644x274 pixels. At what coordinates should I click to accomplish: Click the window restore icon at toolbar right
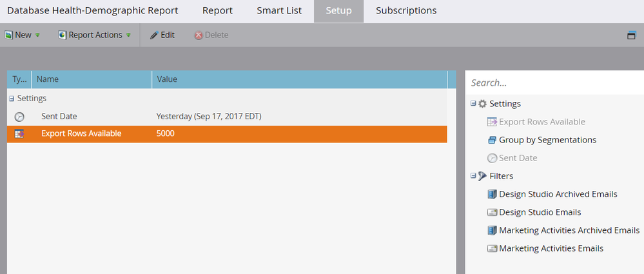pyautogui.click(x=631, y=35)
